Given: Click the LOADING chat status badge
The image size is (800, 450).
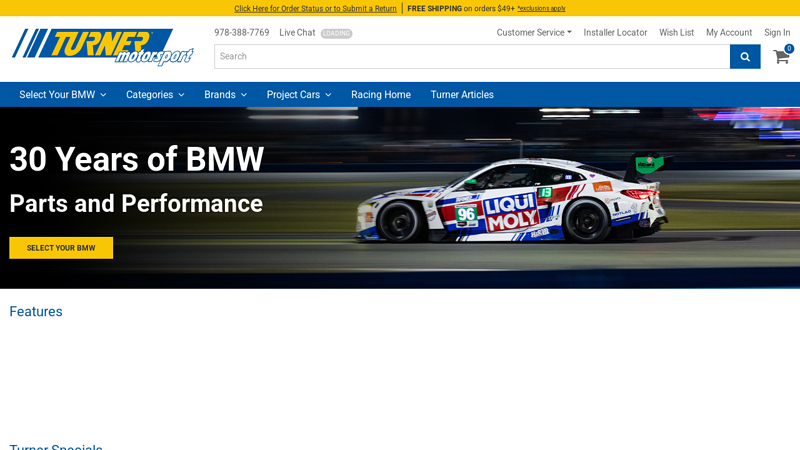Looking at the screenshot, I should [x=336, y=34].
